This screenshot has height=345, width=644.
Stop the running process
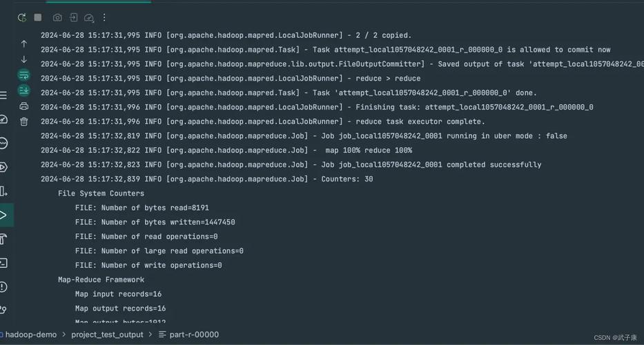[x=38, y=17]
